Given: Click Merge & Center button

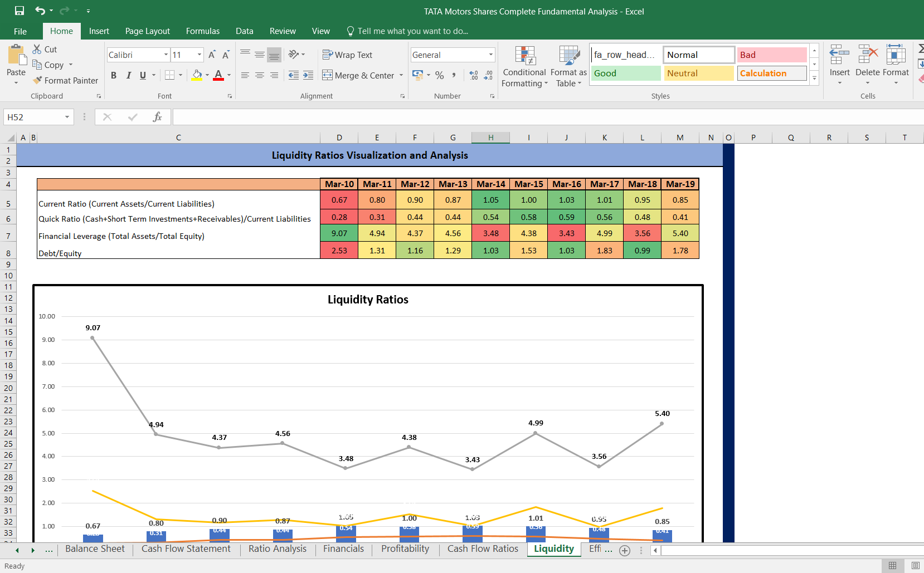Looking at the screenshot, I should tap(358, 75).
